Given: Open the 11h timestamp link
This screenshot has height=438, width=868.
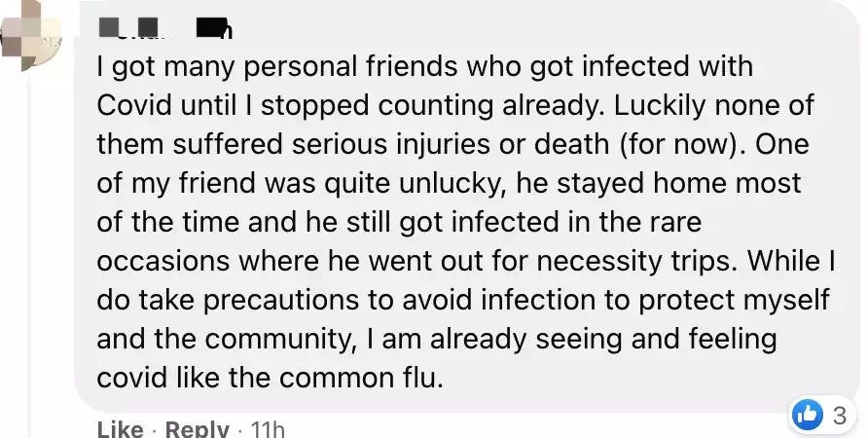Looking at the screenshot, I should [x=268, y=429].
